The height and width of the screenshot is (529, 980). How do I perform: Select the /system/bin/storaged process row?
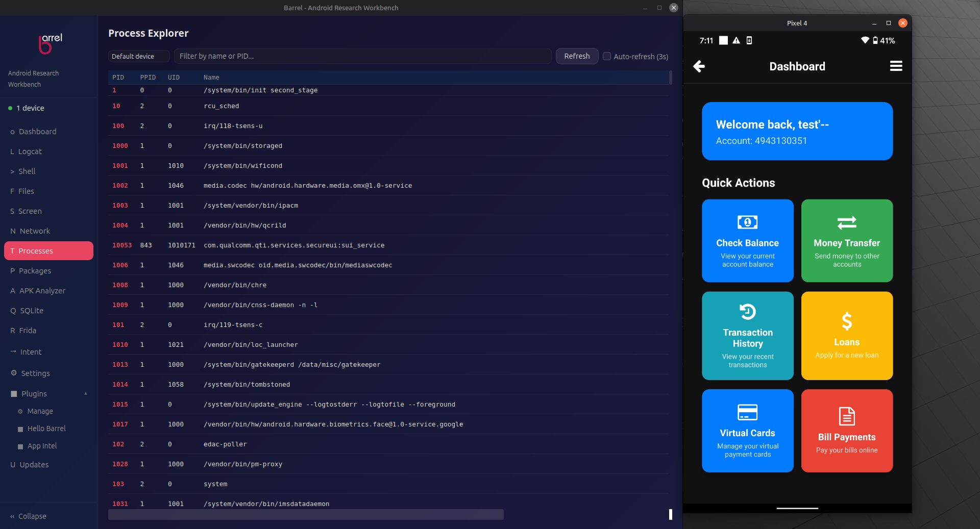click(x=389, y=146)
